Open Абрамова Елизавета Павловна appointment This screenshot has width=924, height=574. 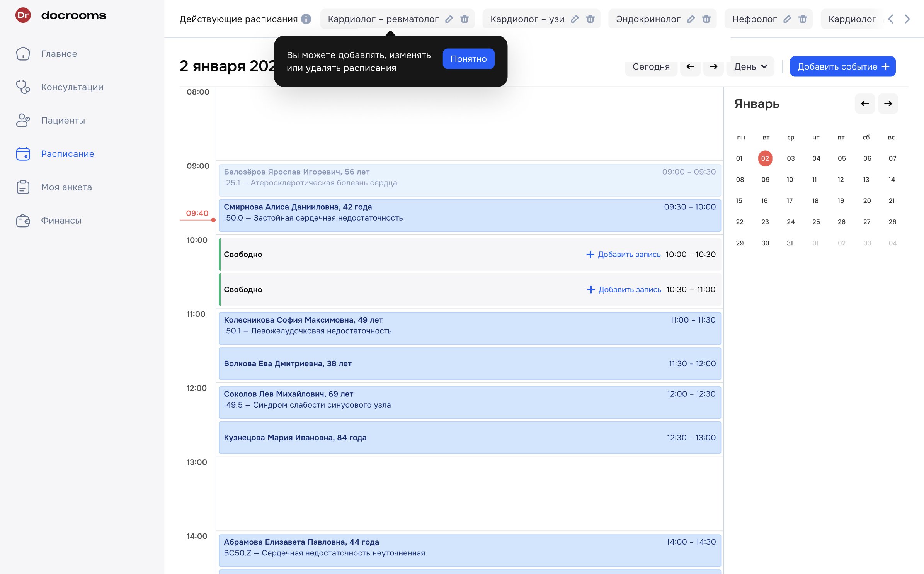tap(470, 550)
